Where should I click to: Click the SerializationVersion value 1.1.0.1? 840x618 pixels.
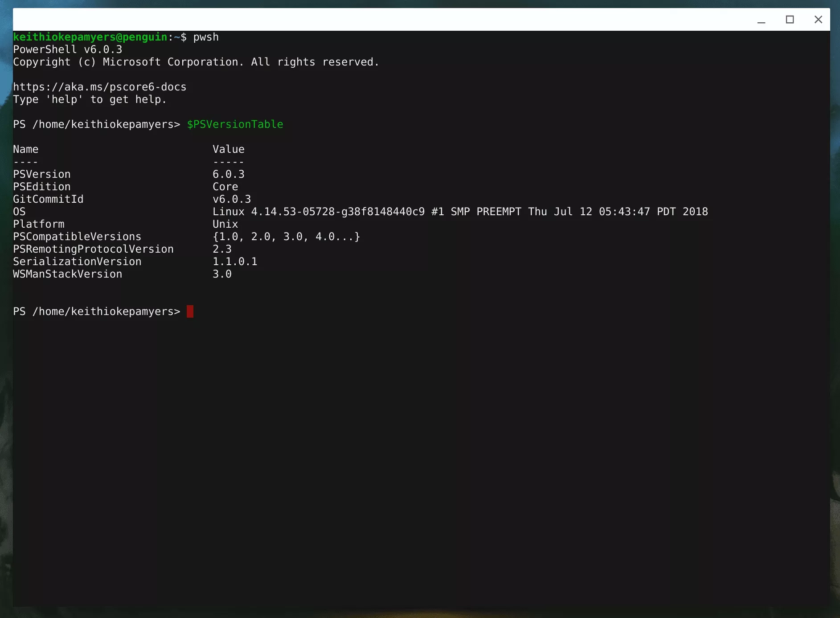pos(235,262)
